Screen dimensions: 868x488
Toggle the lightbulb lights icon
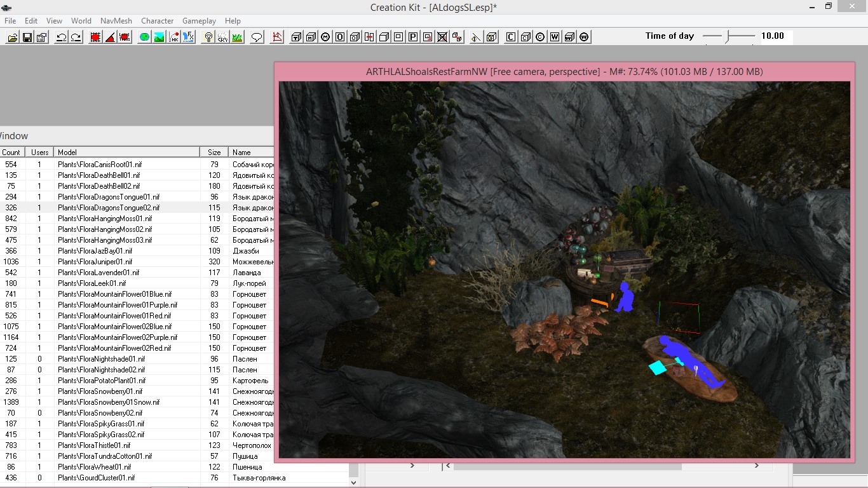(208, 37)
